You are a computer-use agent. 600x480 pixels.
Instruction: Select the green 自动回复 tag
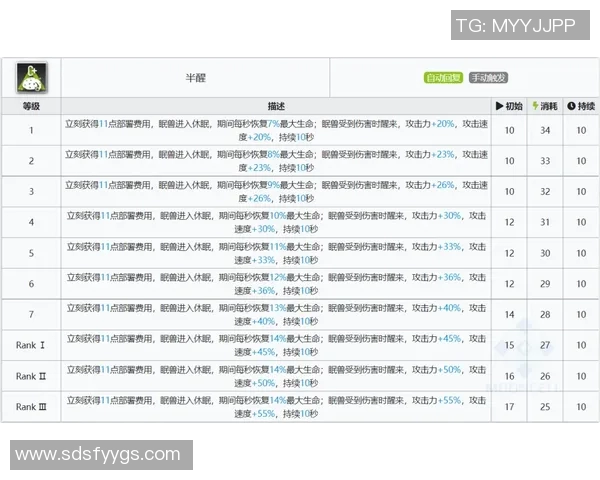443,78
